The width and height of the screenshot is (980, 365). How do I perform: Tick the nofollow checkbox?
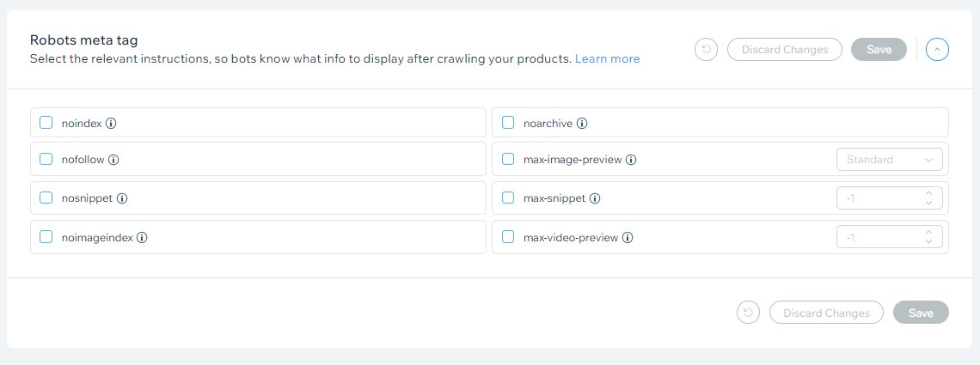tap(46, 159)
